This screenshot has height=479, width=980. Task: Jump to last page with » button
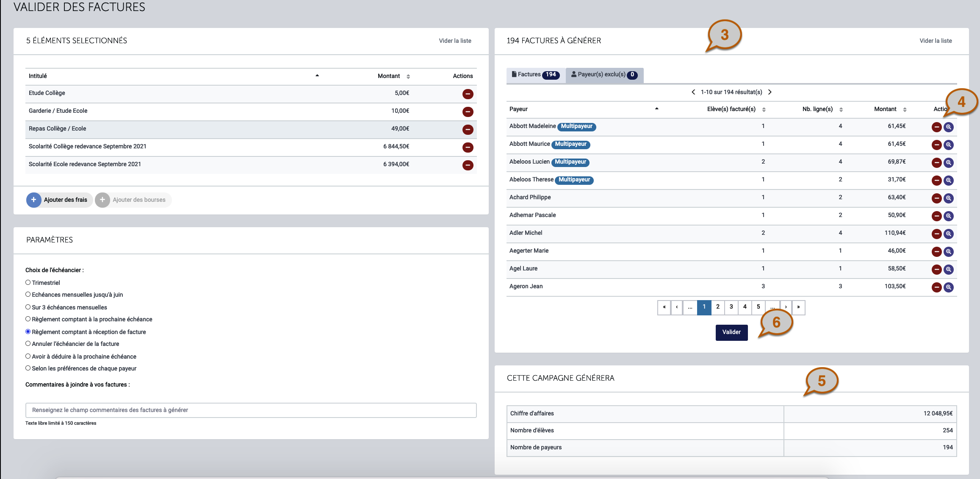[x=798, y=307]
